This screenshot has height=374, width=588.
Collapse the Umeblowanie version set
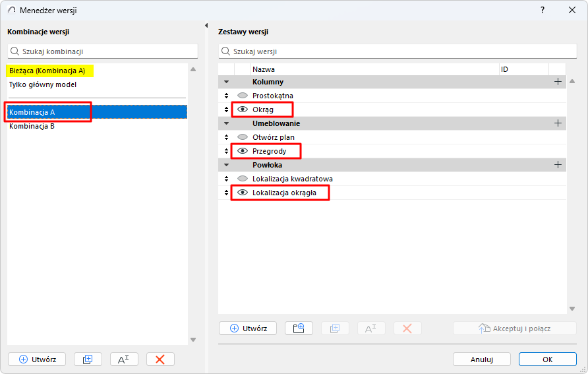[x=226, y=123]
